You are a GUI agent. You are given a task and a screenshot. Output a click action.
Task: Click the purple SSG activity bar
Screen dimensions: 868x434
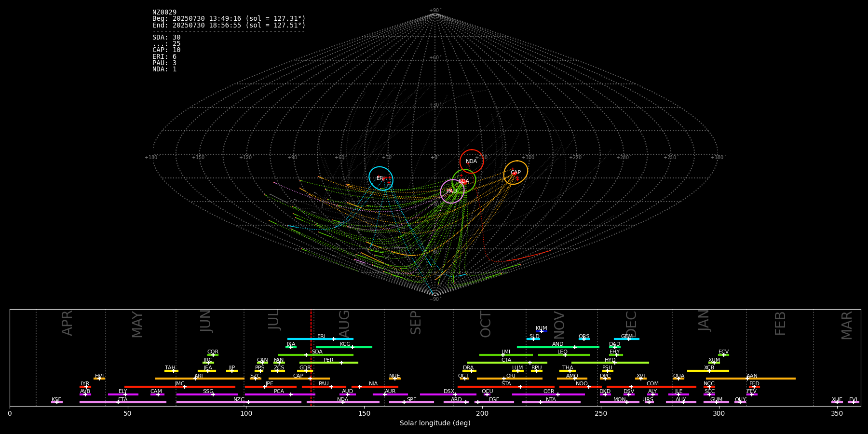[x=207, y=394]
